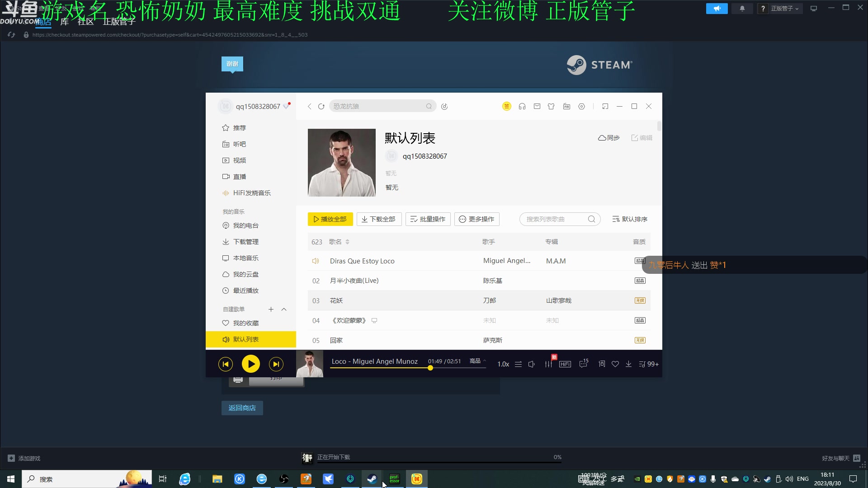The width and height of the screenshot is (868, 488).
Task: Open the 默认排序 sort order menu
Action: (x=630, y=219)
